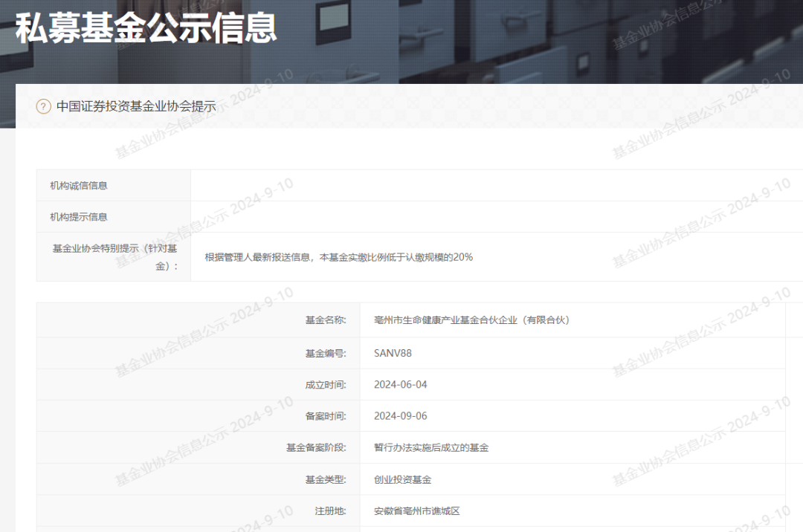Click the question mark help icon
This screenshot has width=803, height=532.
44,106
